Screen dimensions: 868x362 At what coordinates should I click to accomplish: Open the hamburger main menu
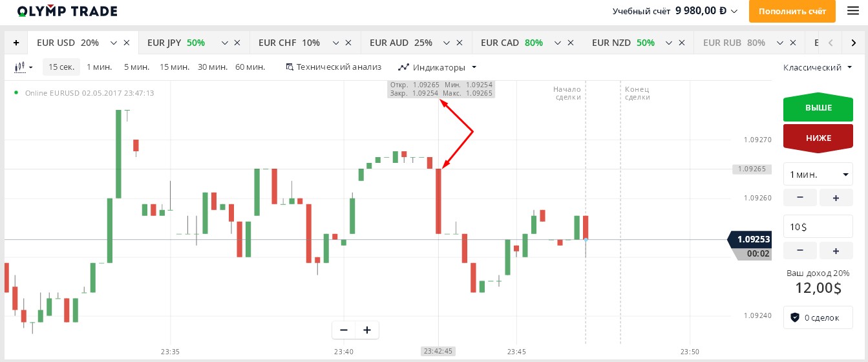pyautogui.click(x=852, y=11)
